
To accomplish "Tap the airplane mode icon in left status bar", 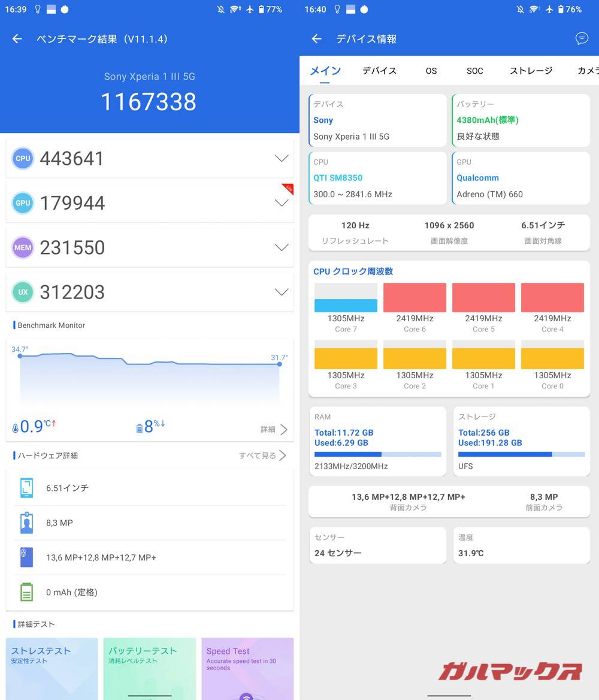I will point(250,10).
